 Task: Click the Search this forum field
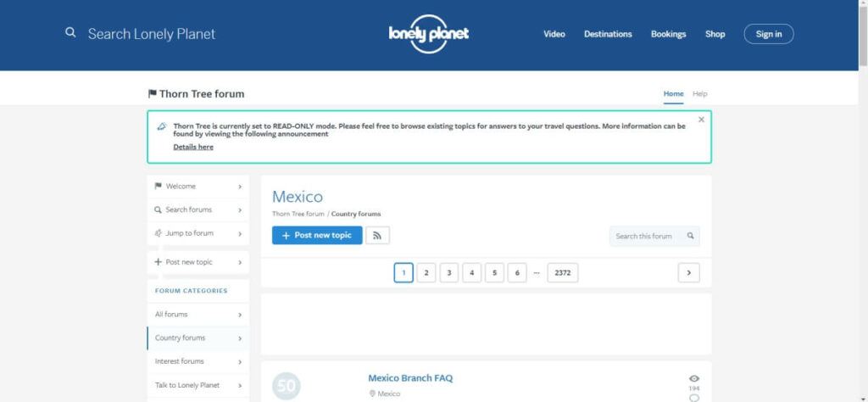coord(654,236)
